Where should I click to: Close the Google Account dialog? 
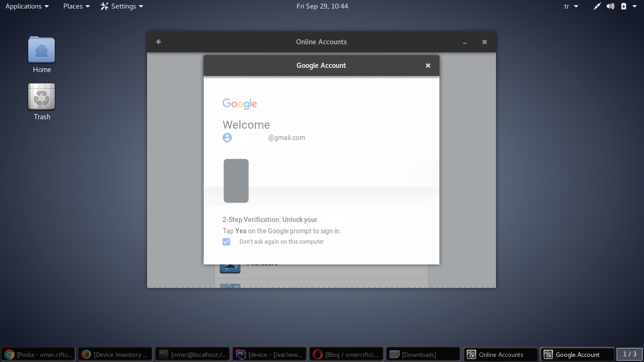click(x=428, y=66)
